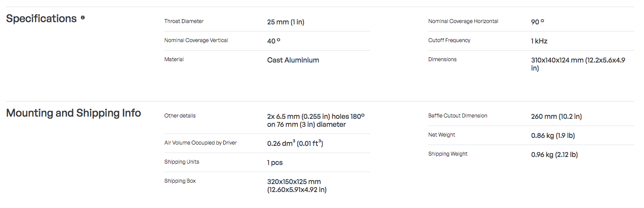
Task: Click the 0.86 kg net weight value
Action: (553, 135)
